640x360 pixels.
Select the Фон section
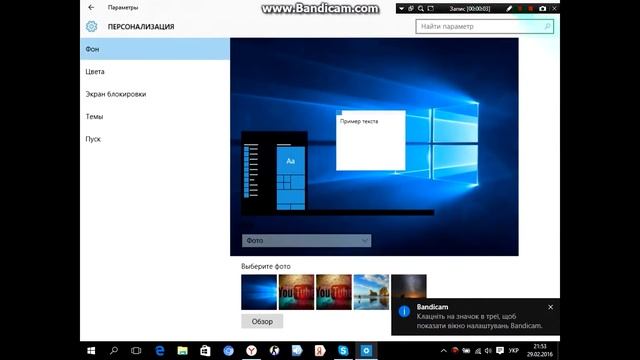pos(155,49)
